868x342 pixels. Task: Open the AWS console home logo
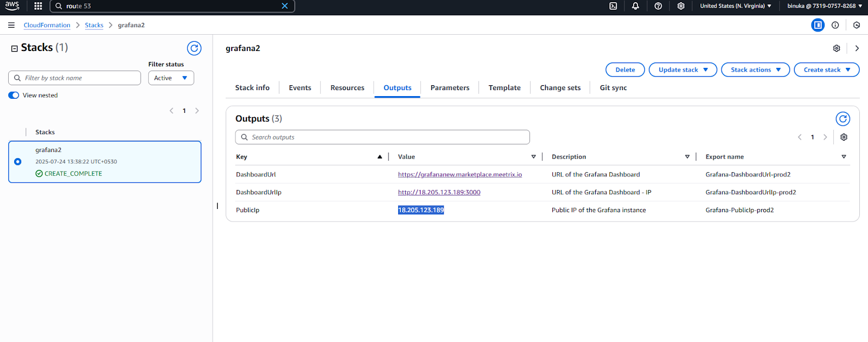pos(12,6)
